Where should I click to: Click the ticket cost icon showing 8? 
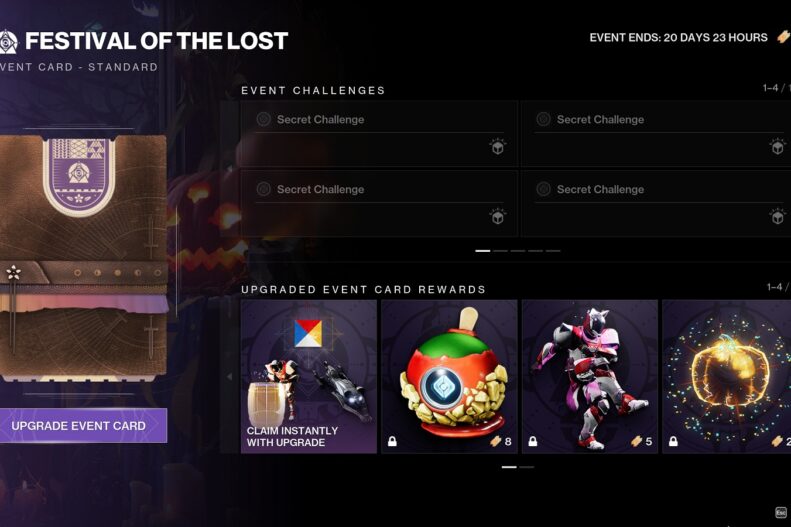[x=496, y=442]
